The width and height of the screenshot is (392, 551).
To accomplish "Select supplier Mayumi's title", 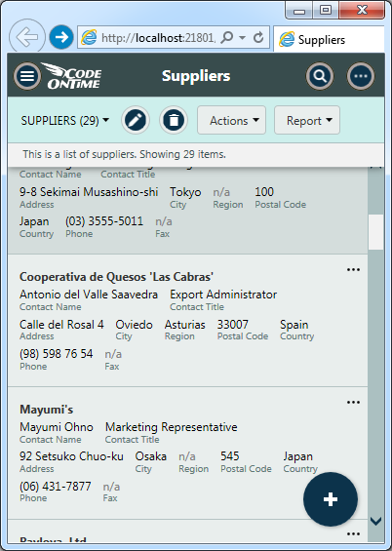I will [x=47, y=410].
